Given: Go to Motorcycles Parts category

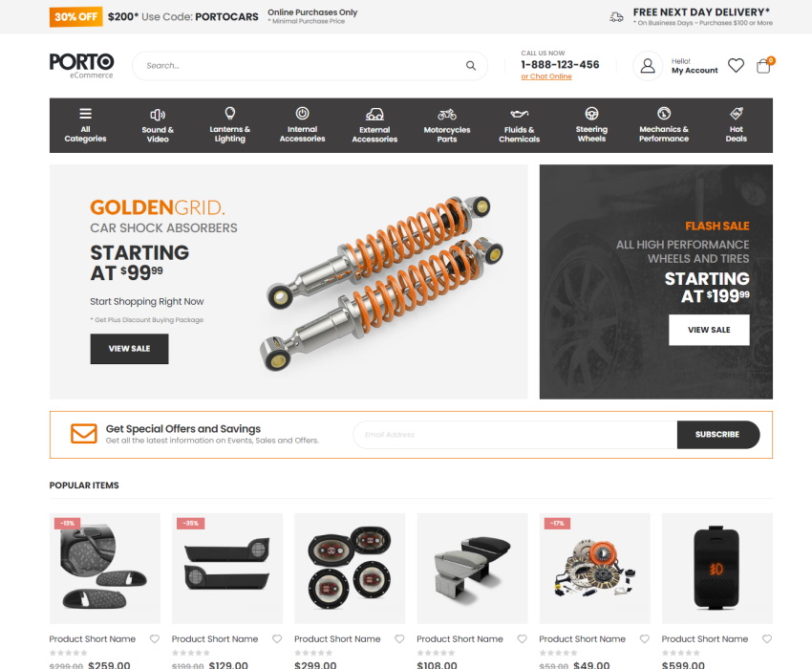Looking at the screenshot, I should point(447,125).
